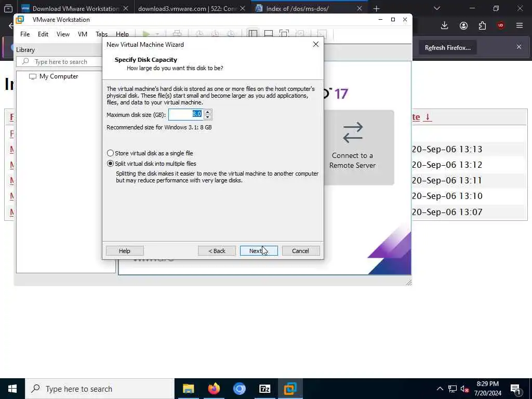Click the console view toolbar icon
Viewport: 532px width, 399px height.
[x=322, y=34]
